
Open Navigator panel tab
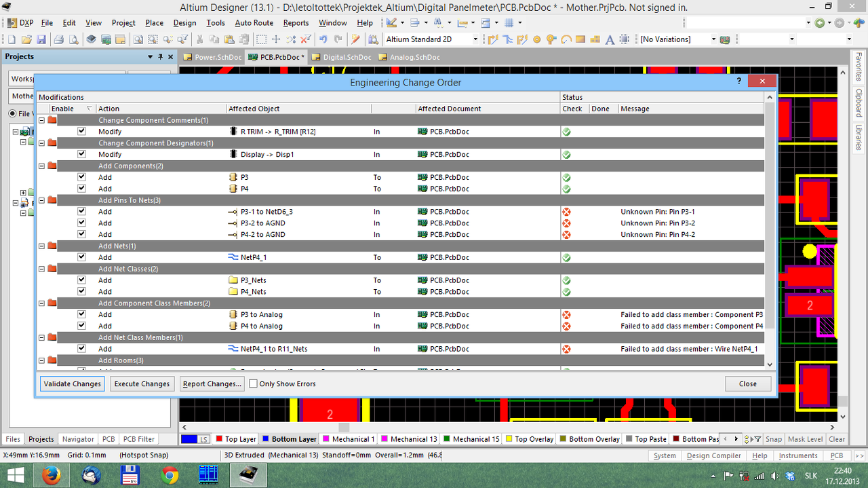[x=78, y=439]
